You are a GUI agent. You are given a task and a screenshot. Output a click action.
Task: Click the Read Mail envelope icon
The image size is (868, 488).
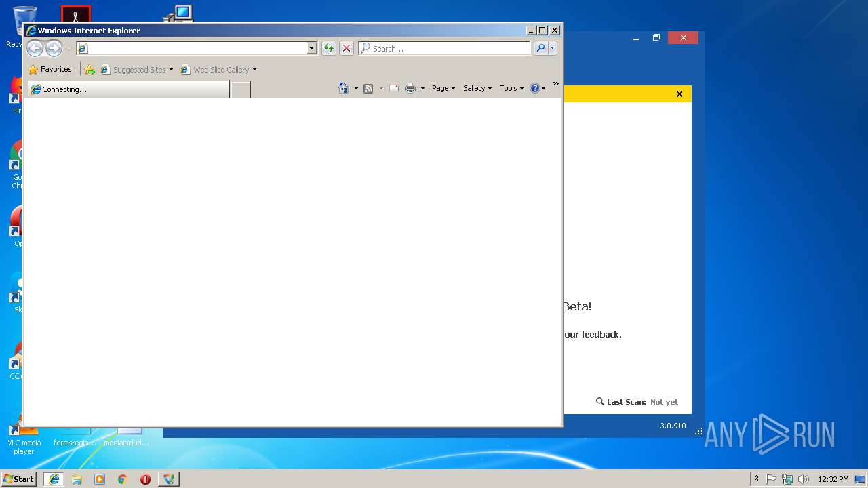(394, 88)
